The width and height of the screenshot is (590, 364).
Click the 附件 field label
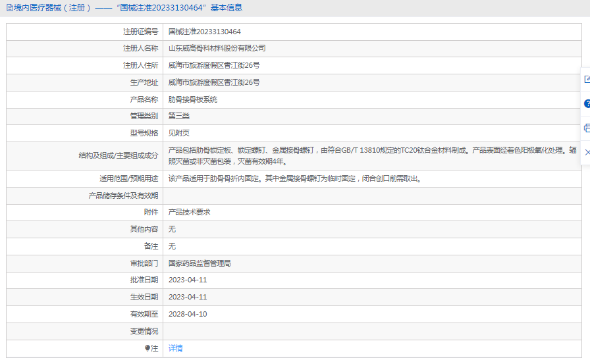(x=151, y=212)
